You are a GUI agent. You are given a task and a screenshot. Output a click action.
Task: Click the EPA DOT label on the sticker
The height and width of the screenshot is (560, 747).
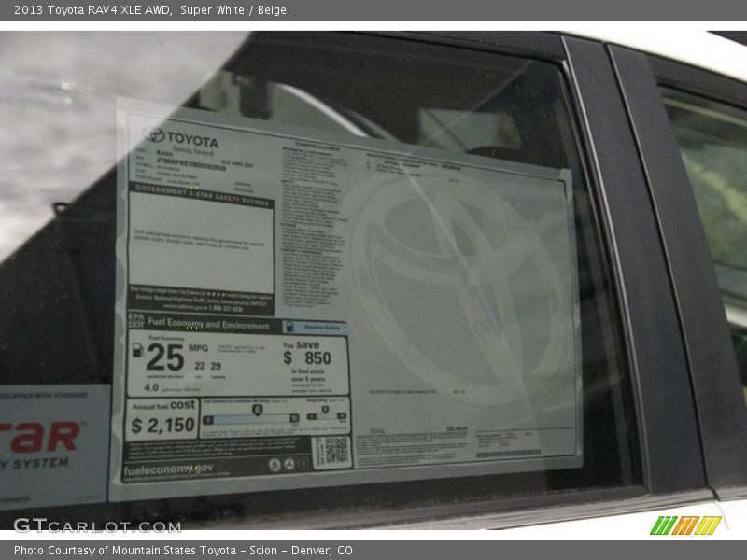click(136, 320)
